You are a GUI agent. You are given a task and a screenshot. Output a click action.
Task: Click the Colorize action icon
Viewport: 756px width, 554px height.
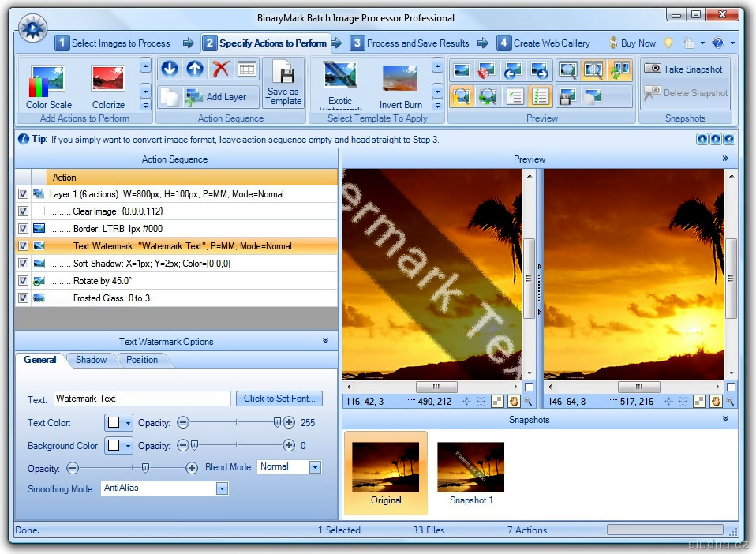(108, 81)
